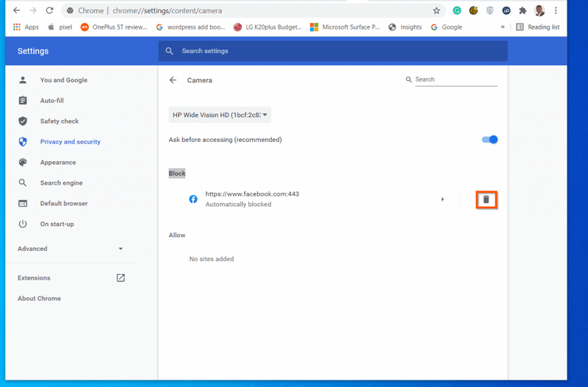Click the Camera page Search field
Screen dimensions: 588x387
pyautogui.click(x=456, y=79)
